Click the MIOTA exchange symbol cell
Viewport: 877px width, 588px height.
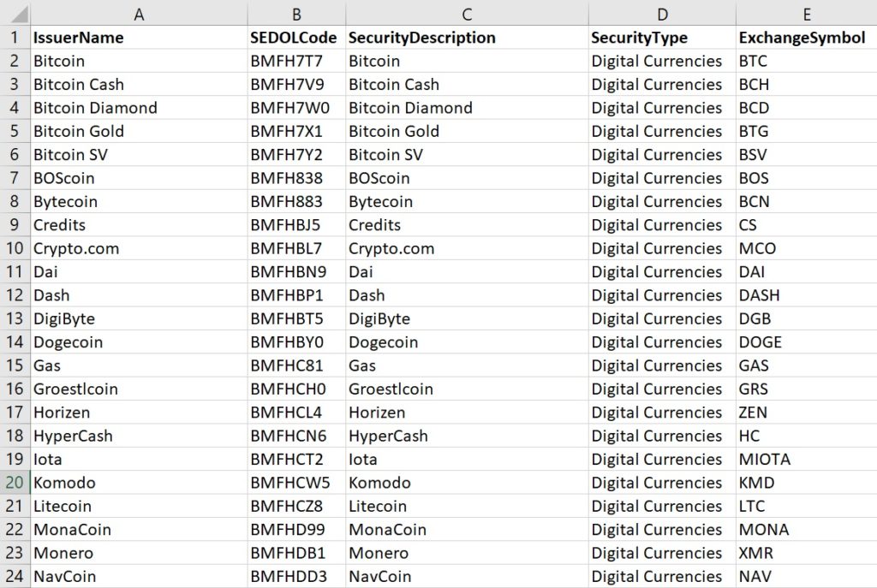pos(807,459)
